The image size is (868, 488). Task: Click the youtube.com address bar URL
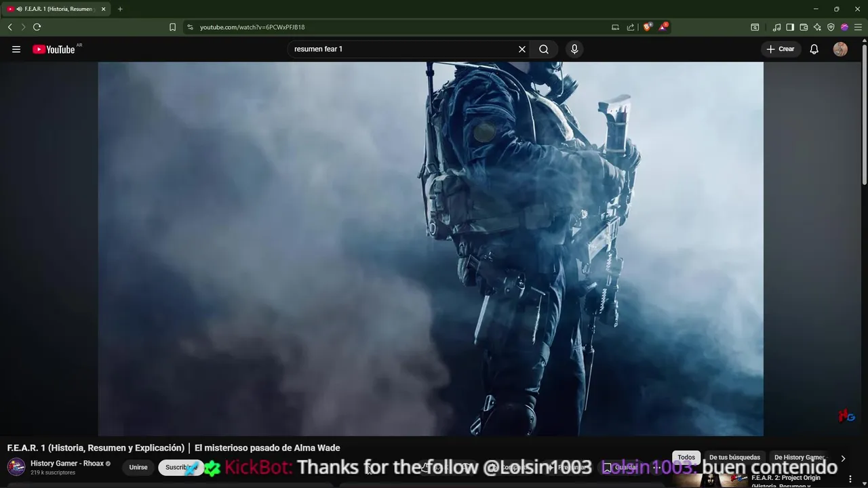(252, 27)
